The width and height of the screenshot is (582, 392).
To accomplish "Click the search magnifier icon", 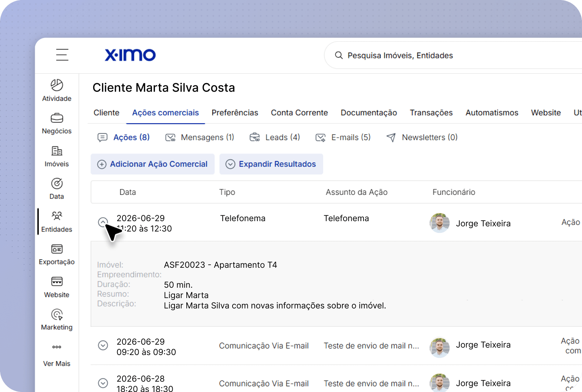I will click(339, 55).
